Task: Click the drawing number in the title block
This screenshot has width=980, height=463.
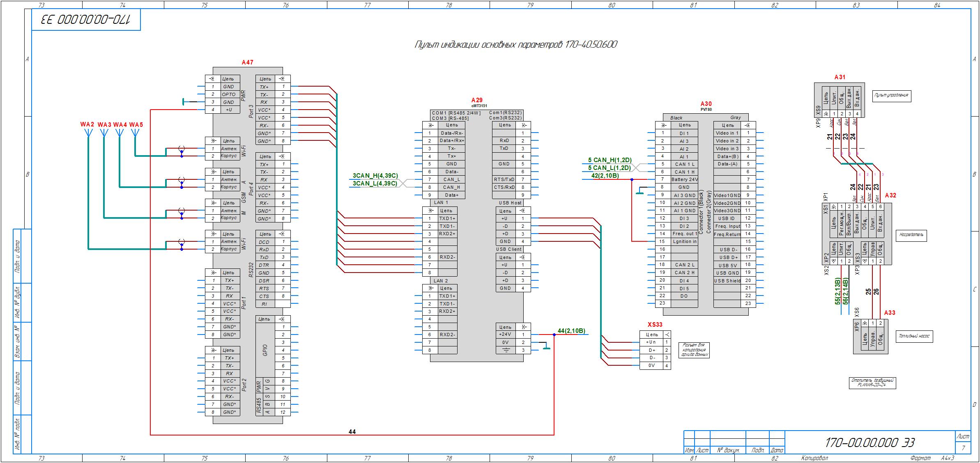Action: (870, 442)
